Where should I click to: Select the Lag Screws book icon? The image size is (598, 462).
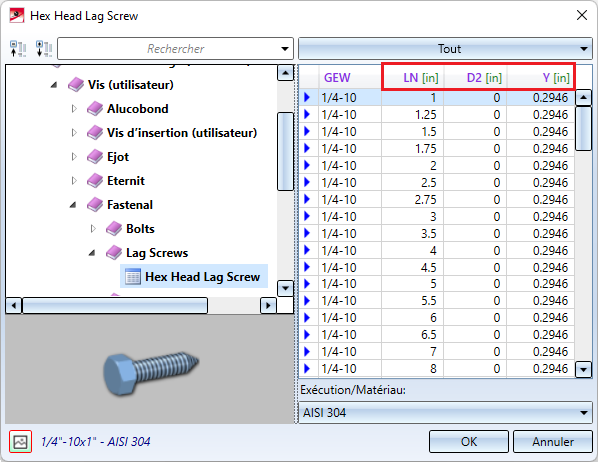114,253
